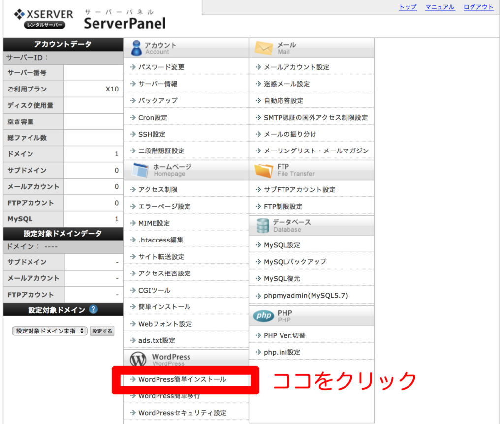Click the 設定する button
The height and width of the screenshot is (424, 504).
pyautogui.click(x=102, y=331)
